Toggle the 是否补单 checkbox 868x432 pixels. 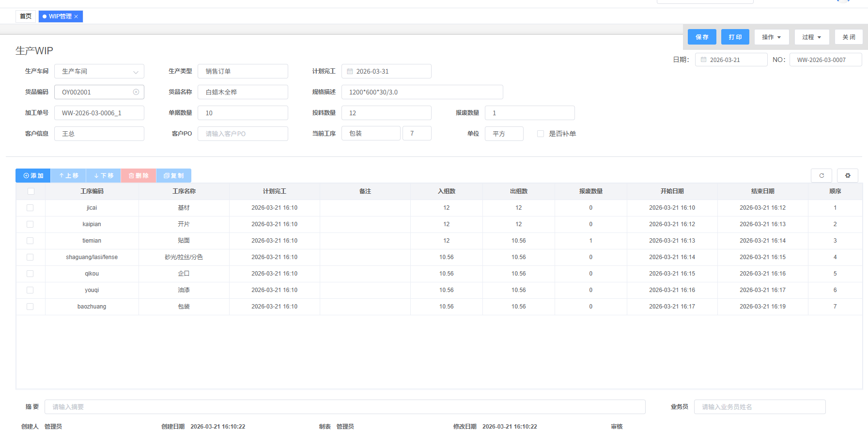pyautogui.click(x=541, y=134)
